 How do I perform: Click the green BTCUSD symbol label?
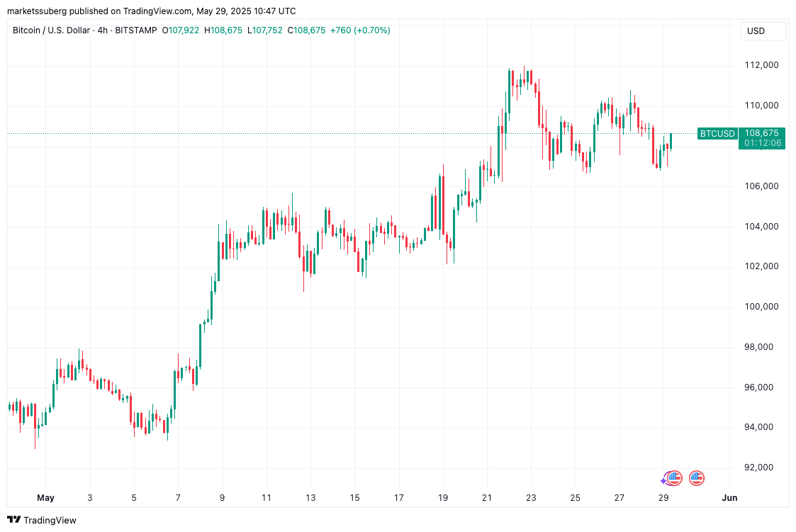(x=717, y=133)
